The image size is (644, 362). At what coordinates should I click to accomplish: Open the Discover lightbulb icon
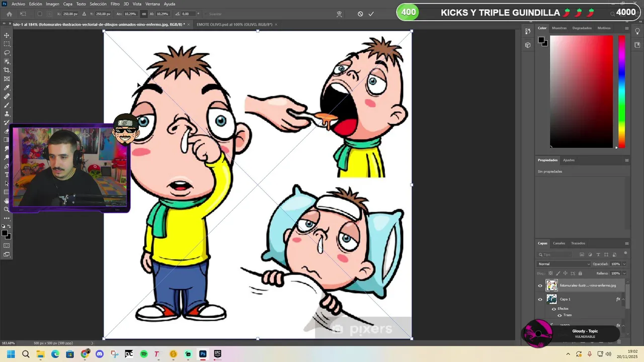point(637,31)
